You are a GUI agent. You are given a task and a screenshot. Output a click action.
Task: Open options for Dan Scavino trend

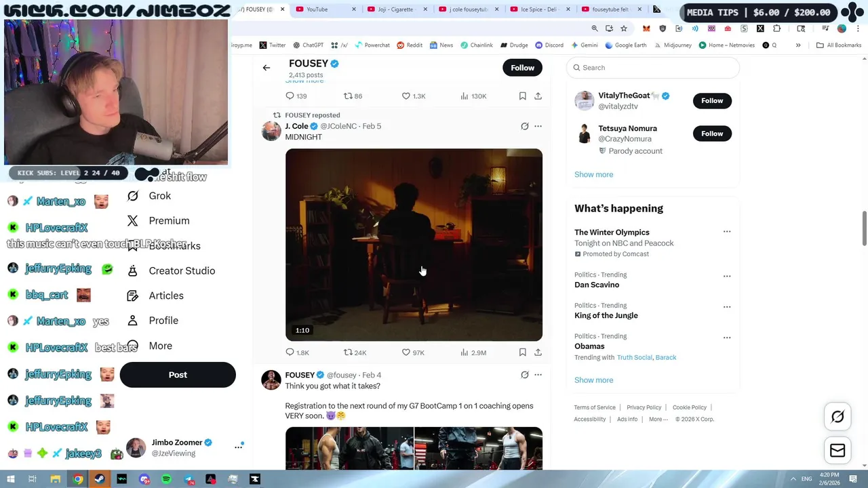point(727,277)
